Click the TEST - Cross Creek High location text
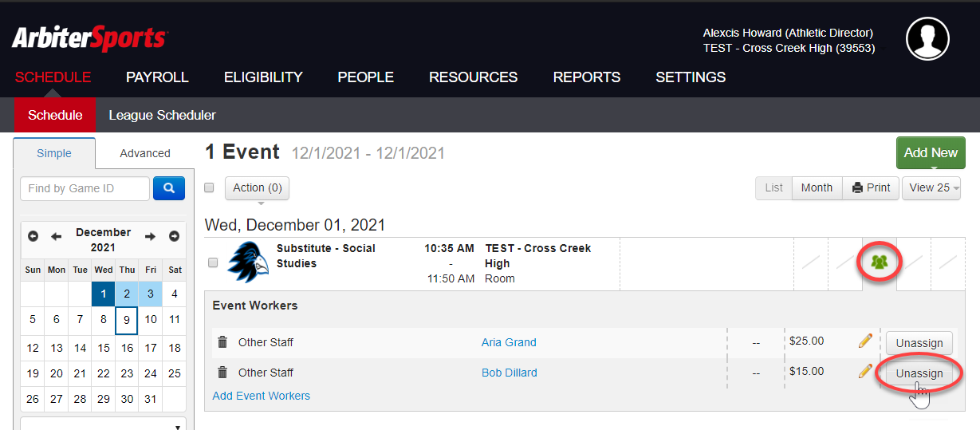 tap(538, 256)
